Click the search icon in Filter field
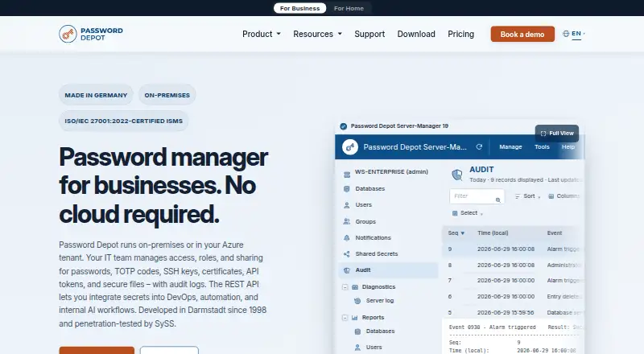 point(497,200)
